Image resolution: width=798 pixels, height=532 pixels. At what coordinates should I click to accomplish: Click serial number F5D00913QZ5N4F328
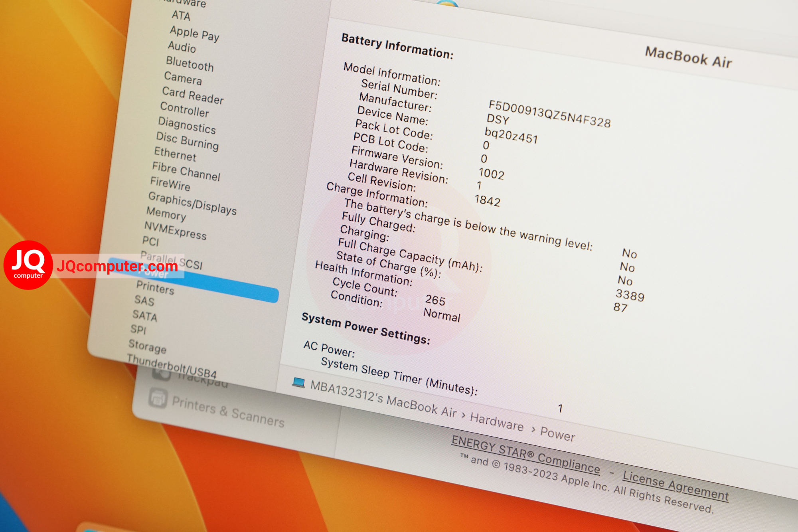coord(550,114)
